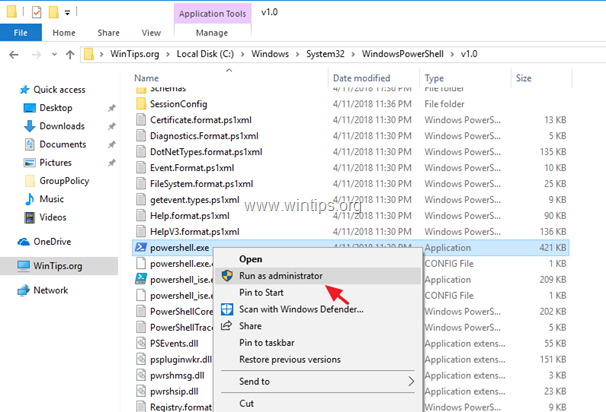Expand the chevron after Windows in address bar

pos(298,54)
